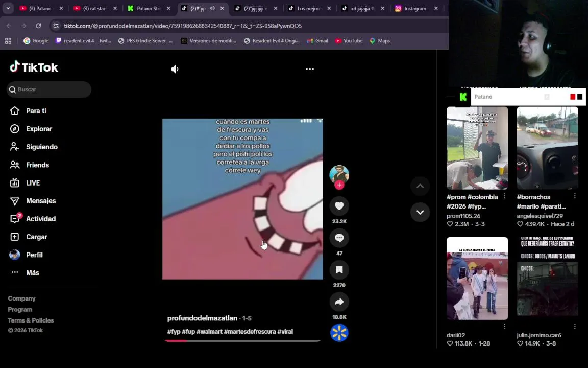Follow creator with red plus badge
588x368 pixels.
339,185
